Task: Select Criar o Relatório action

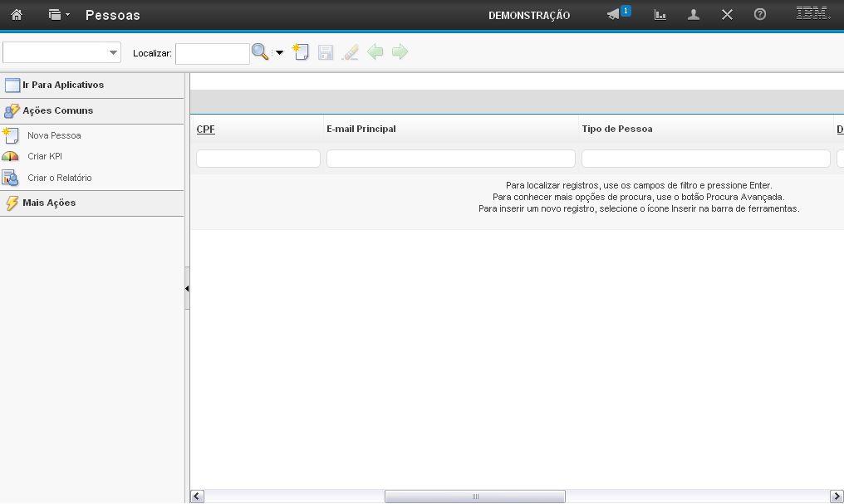Action: [x=59, y=178]
